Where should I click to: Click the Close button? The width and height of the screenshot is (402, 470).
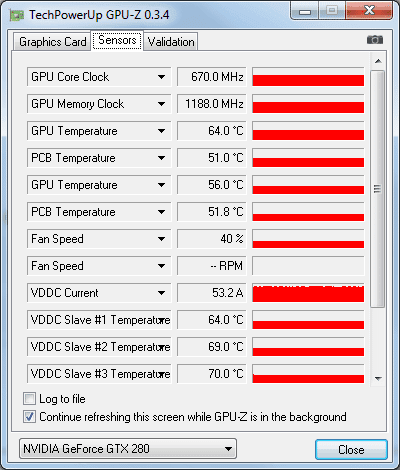click(351, 449)
